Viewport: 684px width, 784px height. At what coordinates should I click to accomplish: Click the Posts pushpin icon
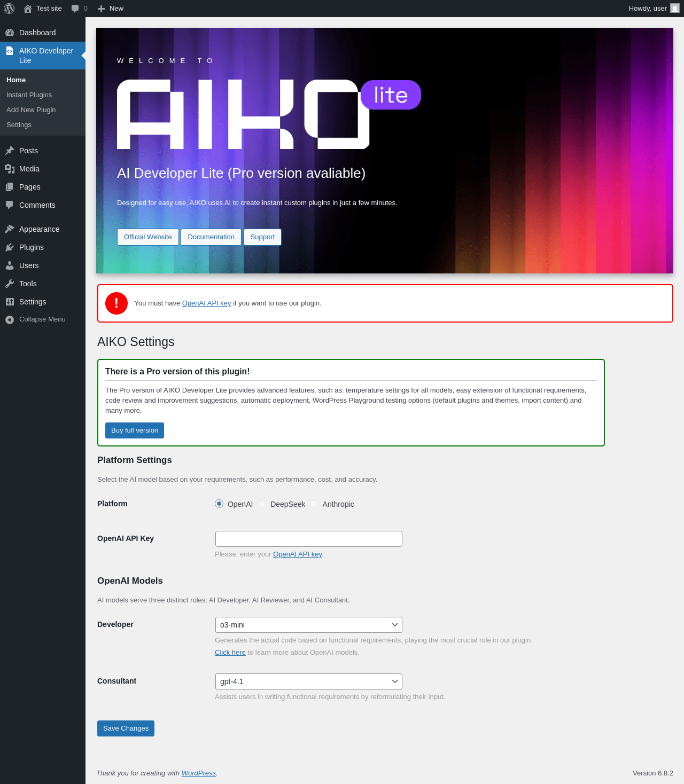pos(10,151)
